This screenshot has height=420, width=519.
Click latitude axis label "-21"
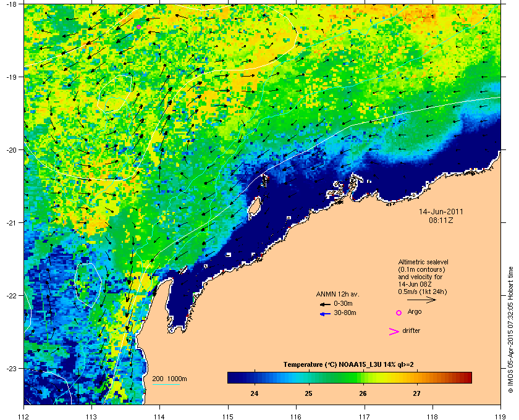11,222
